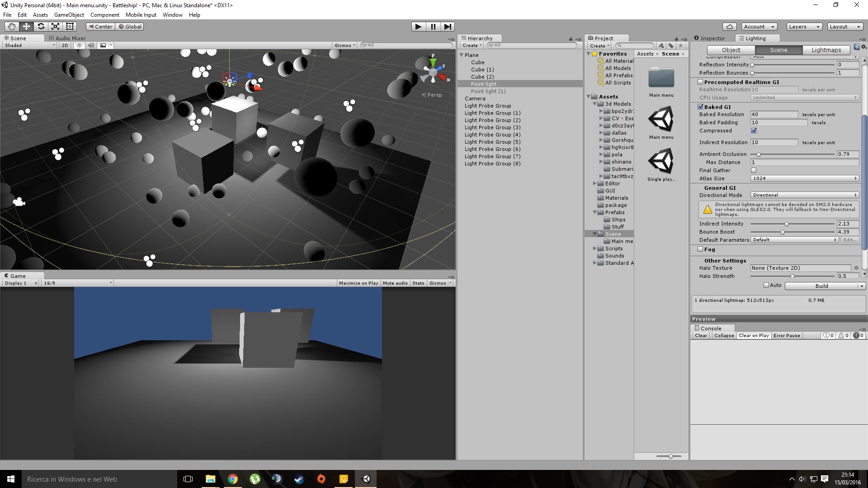
Task: Open the GameObject menu
Action: coord(69,15)
